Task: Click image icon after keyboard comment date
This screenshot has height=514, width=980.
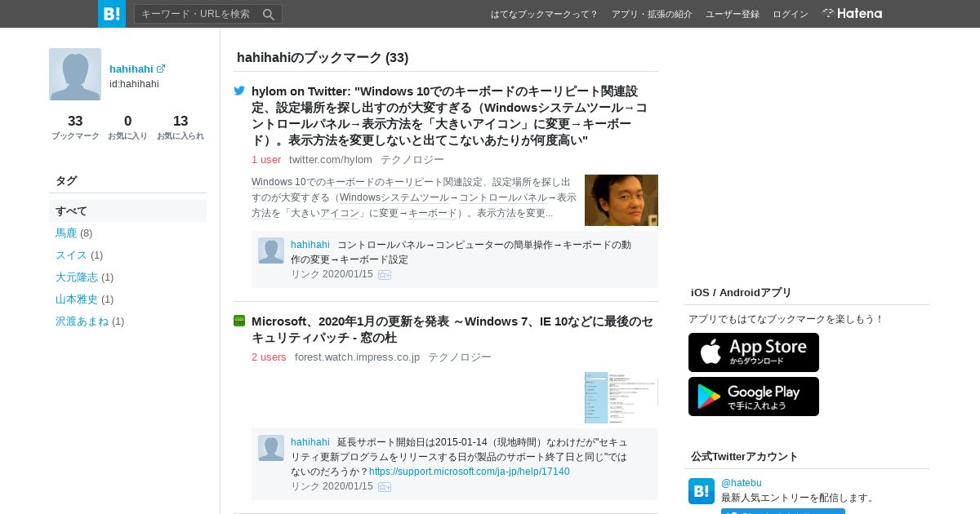Action: click(385, 275)
